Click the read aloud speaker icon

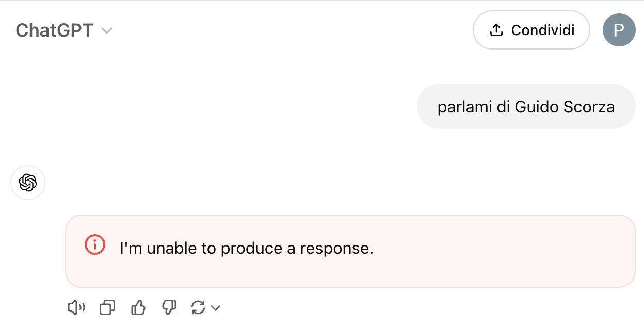(x=76, y=308)
